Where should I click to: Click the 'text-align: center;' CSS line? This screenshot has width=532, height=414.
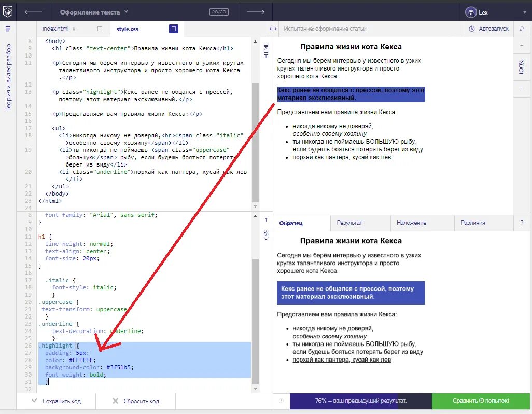click(77, 251)
